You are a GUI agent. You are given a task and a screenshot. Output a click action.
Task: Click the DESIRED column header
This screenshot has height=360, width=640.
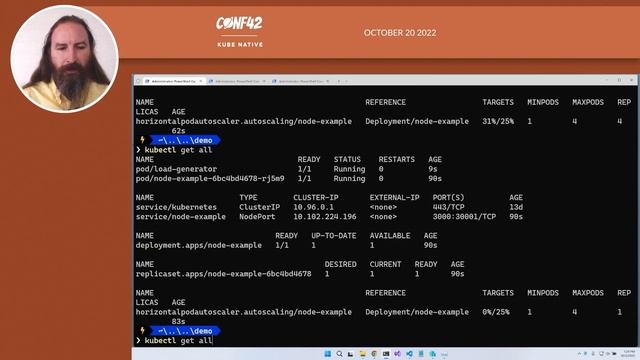[x=340, y=264]
